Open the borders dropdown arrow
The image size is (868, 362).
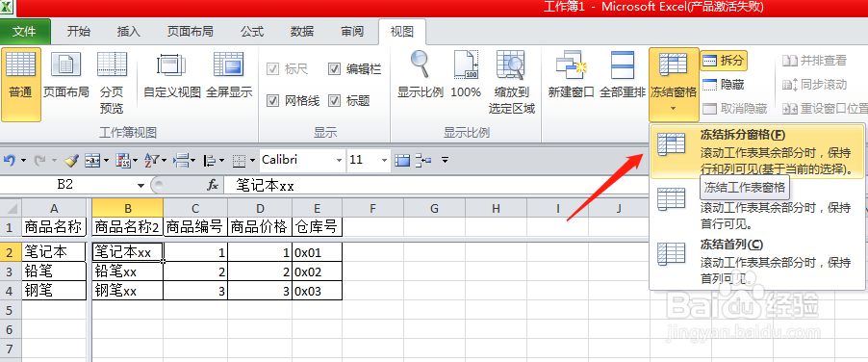coord(252,161)
